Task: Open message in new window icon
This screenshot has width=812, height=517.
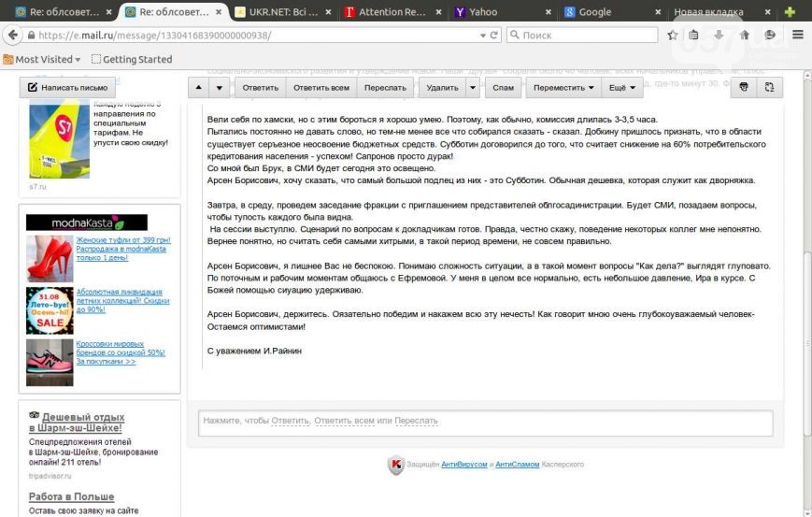Action: (770, 87)
